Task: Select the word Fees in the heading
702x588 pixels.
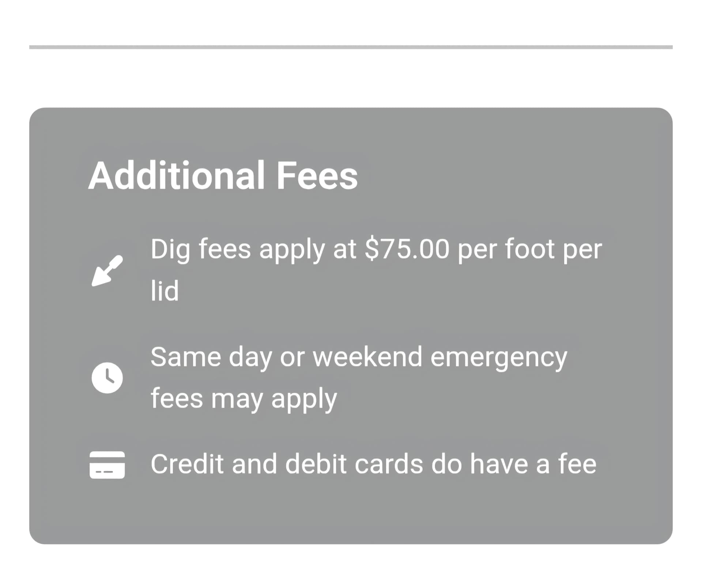Action: (x=317, y=176)
